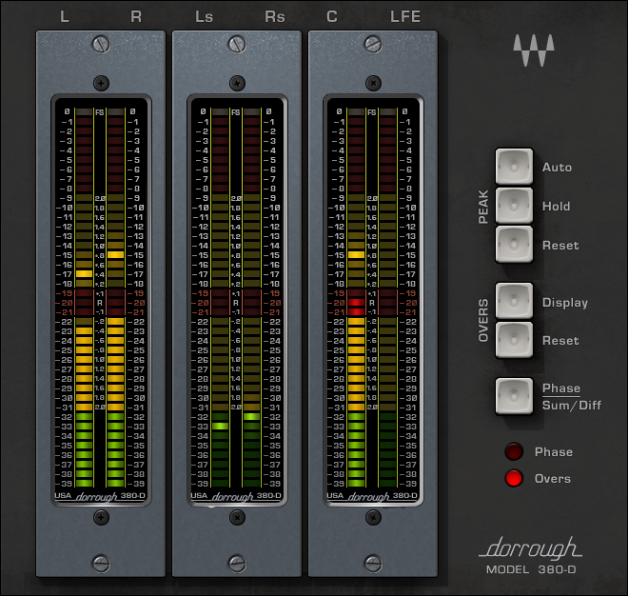Click the red overs segment on C meter

[356, 307]
